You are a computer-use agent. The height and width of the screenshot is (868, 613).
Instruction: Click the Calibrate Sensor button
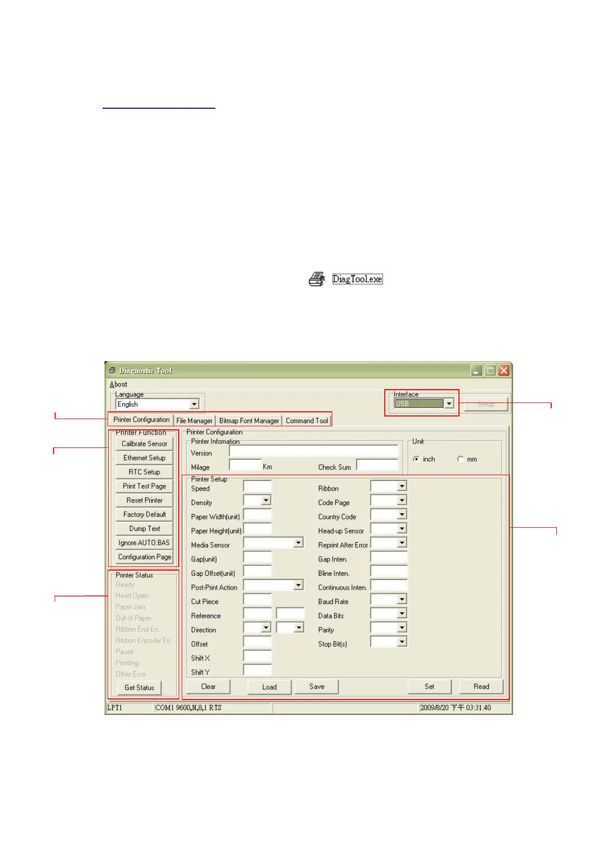144,443
